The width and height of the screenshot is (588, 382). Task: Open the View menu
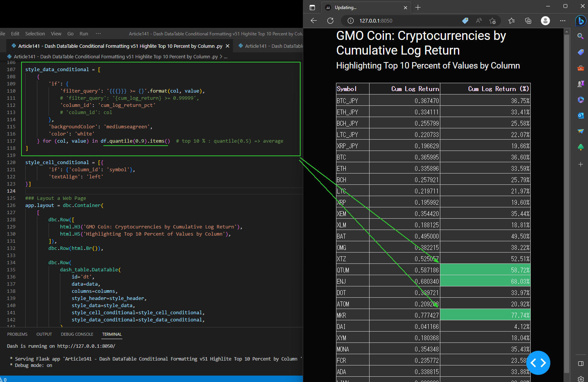pyautogui.click(x=56, y=33)
